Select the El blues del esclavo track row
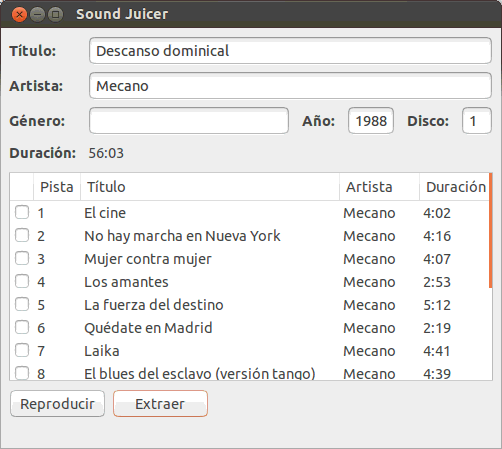Image resolution: width=502 pixels, height=449 pixels. pyautogui.click(x=249, y=374)
